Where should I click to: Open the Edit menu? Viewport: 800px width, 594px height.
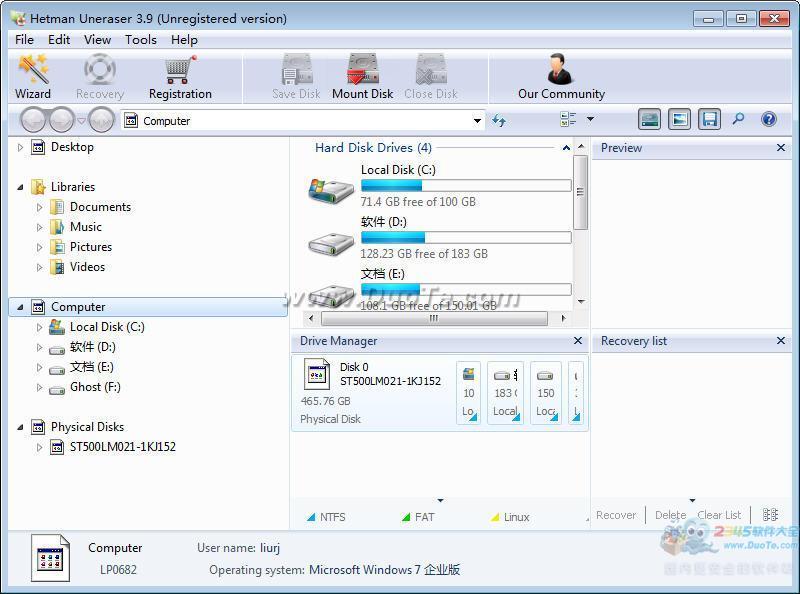coord(59,40)
